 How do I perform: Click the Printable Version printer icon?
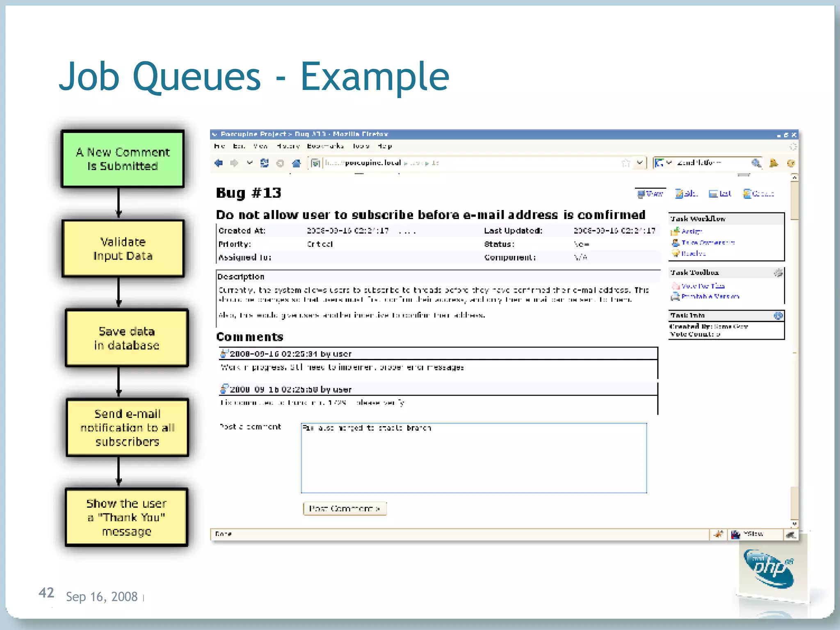tap(675, 296)
